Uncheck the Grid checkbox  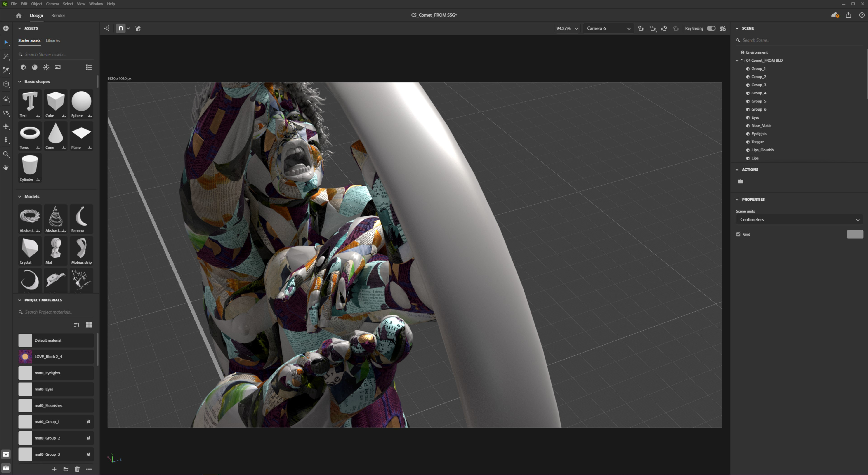(738, 234)
